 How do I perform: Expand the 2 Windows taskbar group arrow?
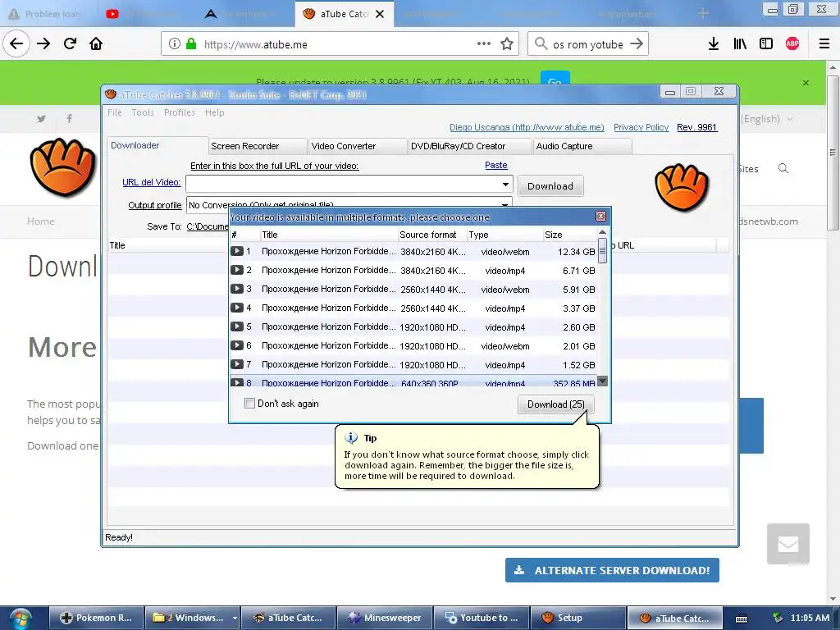point(235,618)
